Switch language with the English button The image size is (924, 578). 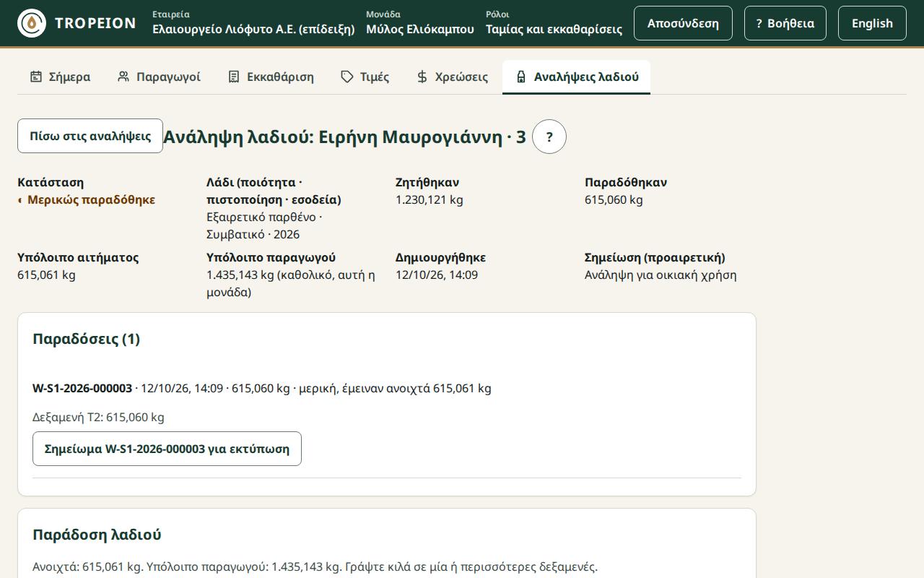click(x=872, y=23)
